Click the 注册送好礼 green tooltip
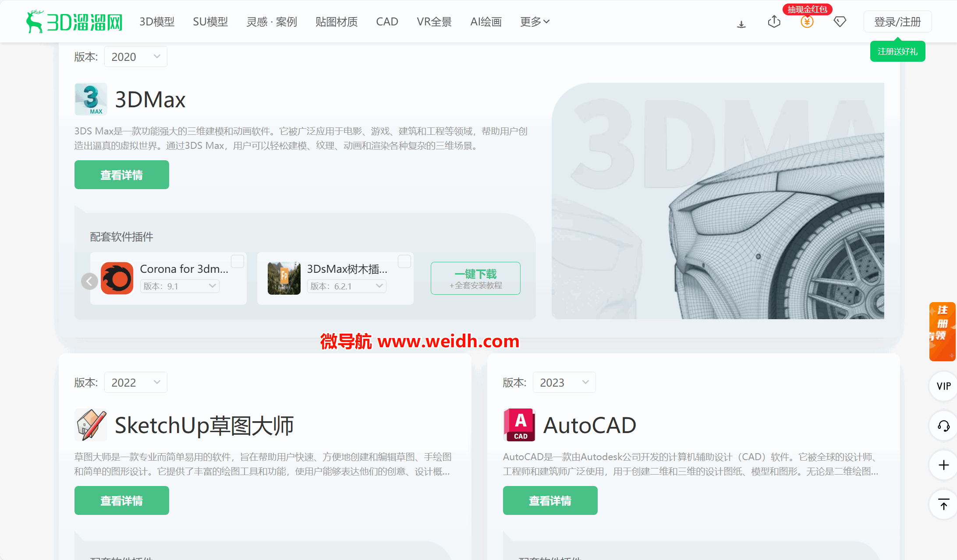The width and height of the screenshot is (957, 560). click(x=897, y=51)
